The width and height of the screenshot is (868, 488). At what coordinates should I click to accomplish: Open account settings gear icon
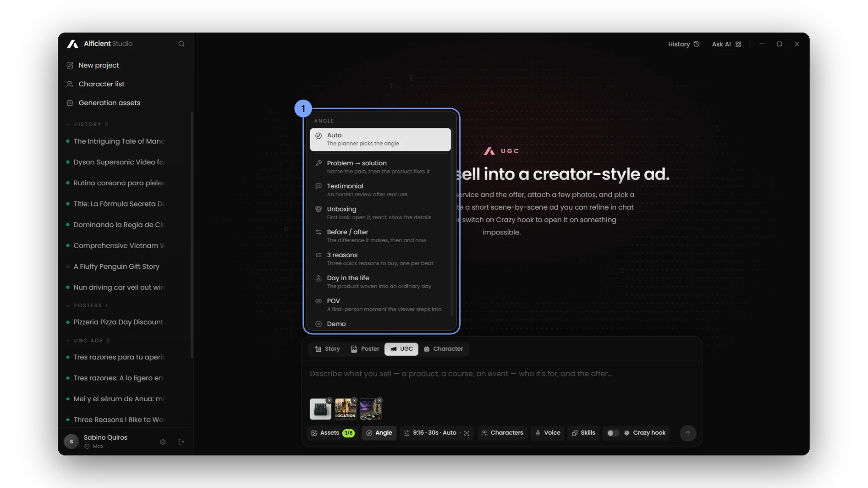(x=163, y=441)
